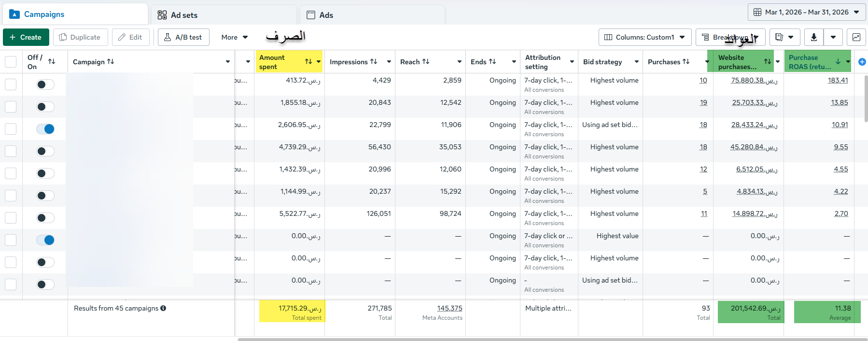Click the calendar icon in the date range

(757, 12)
